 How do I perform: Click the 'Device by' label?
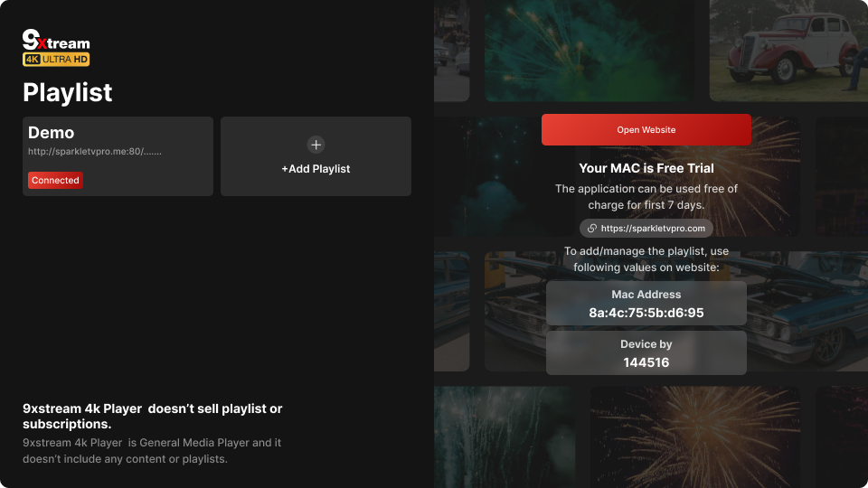coord(646,344)
